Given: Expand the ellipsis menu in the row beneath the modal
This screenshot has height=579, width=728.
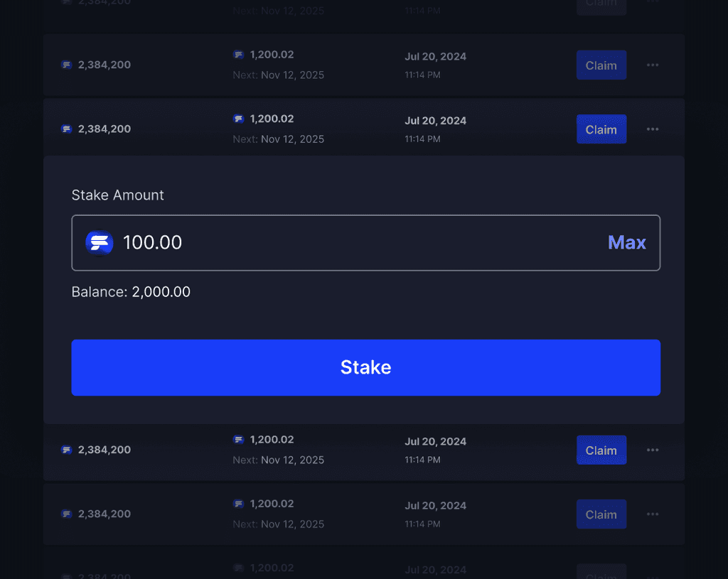Looking at the screenshot, I should coord(653,450).
